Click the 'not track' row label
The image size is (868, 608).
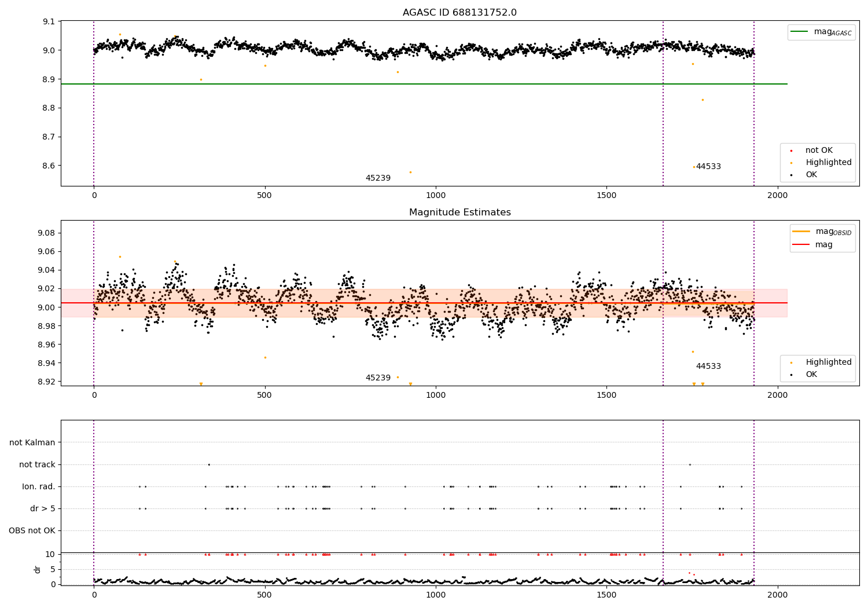(x=37, y=465)
